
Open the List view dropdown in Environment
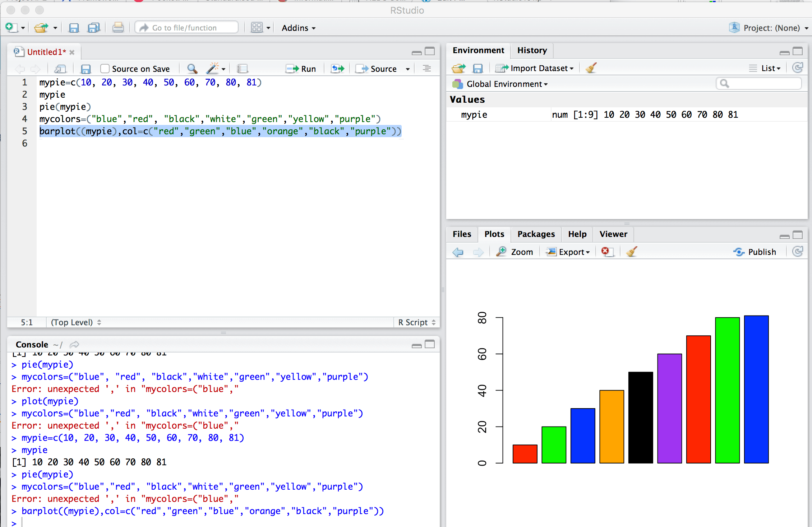pos(765,68)
